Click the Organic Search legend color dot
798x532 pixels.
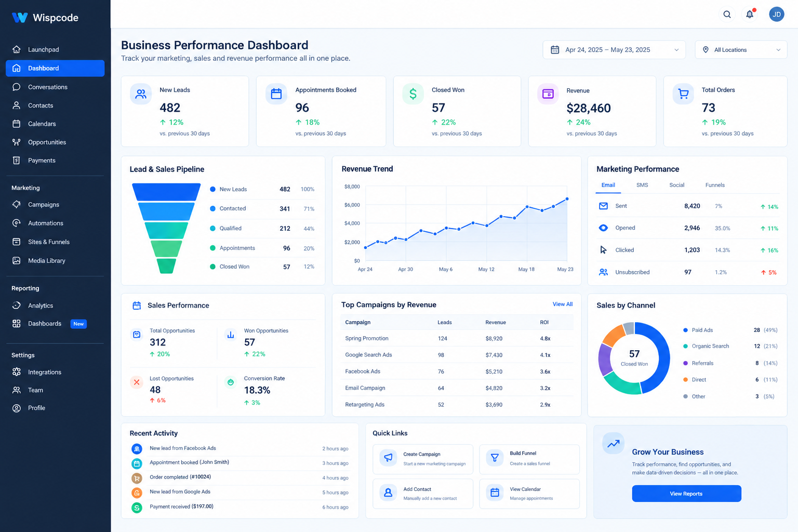[686, 347]
